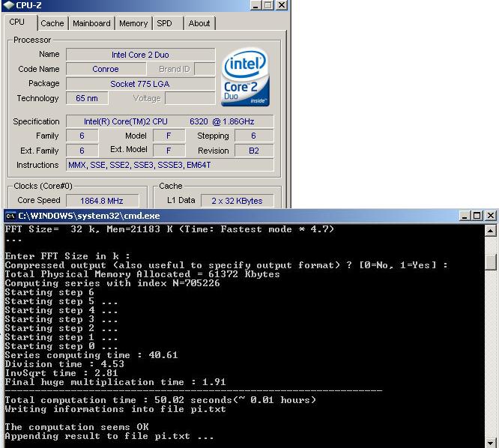Click the 'The computation seems OK' line
This screenshot has height=448, width=499.
click(76, 427)
